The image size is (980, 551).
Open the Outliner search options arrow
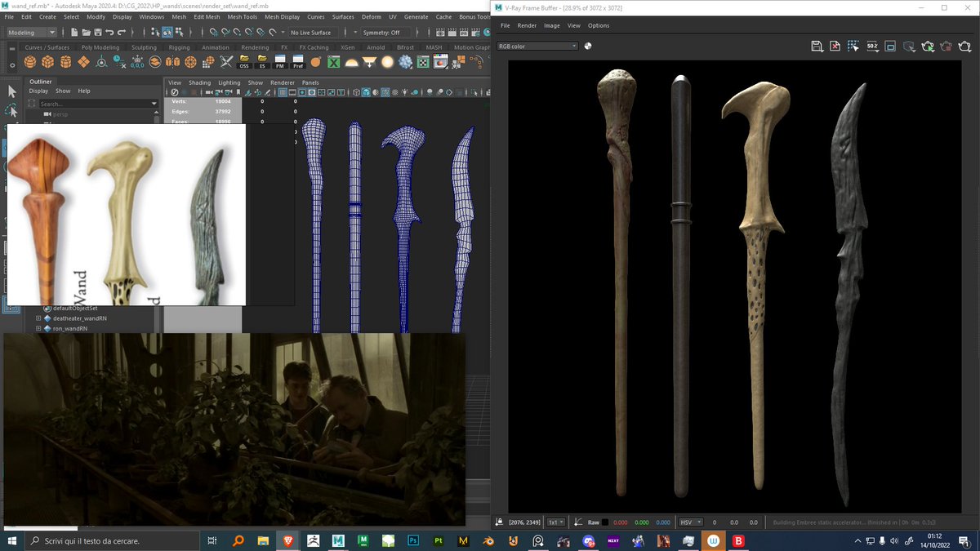click(155, 104)
